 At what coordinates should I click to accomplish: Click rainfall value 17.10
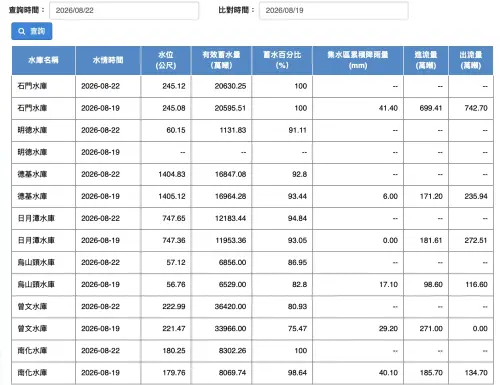(388, 284)
